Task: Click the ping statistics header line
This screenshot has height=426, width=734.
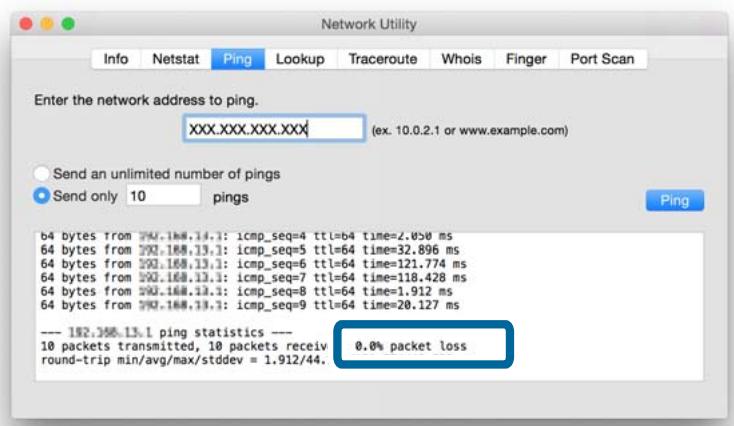Action: tap(166, 332)
